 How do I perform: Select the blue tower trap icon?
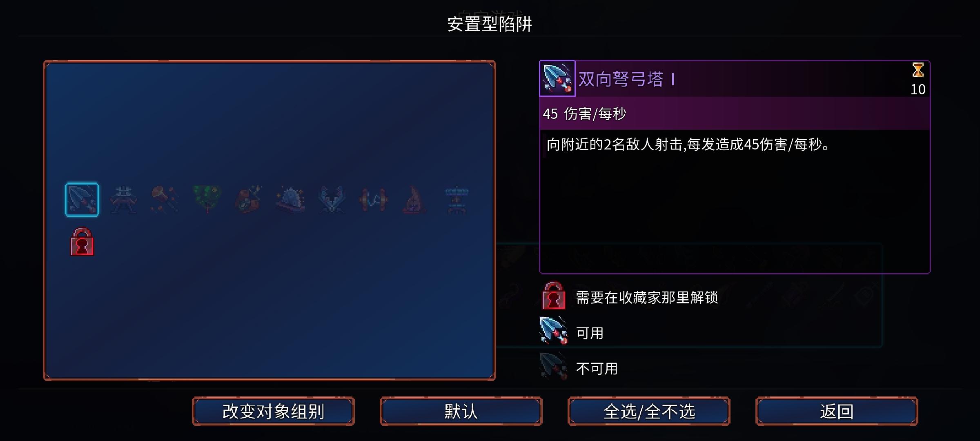457,199
